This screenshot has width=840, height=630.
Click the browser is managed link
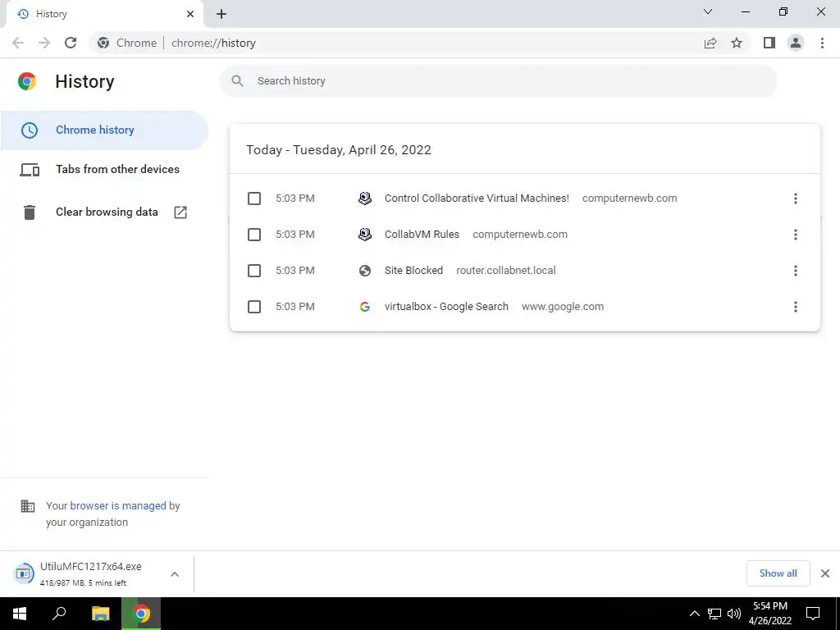click(x=118, y=505)
